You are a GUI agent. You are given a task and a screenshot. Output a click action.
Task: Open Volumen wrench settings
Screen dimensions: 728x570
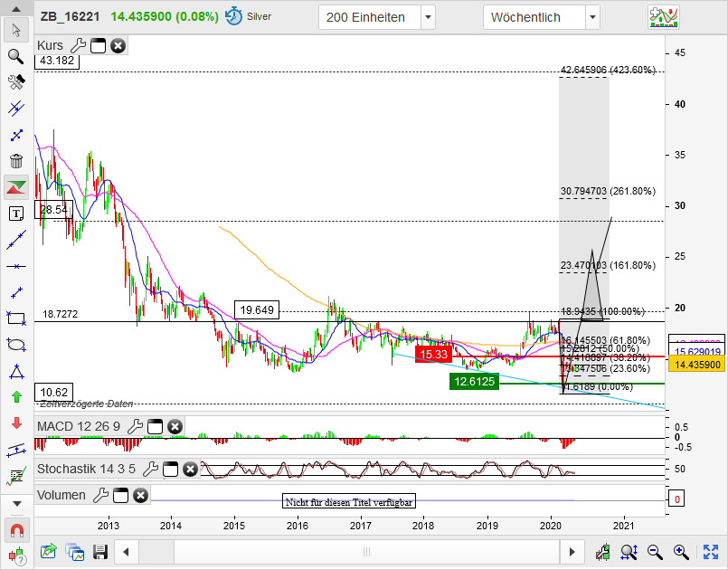(x=100, y=495)
